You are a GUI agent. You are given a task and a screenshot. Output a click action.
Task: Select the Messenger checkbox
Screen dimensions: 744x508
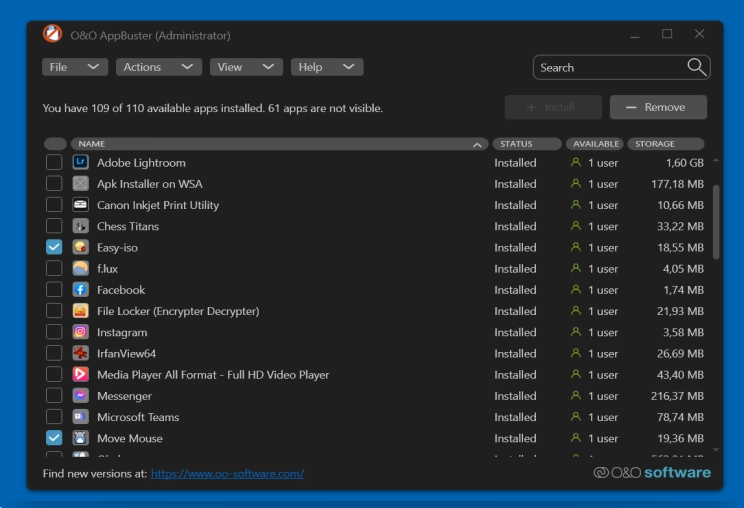[54, 396]
